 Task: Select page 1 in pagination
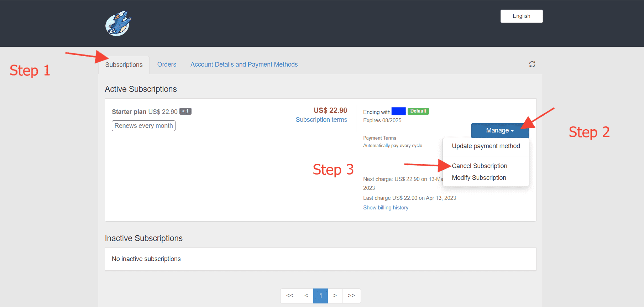tap(320, 296)
